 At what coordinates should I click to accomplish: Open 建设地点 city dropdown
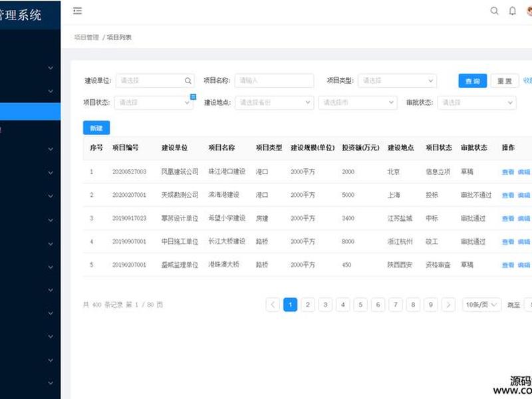click(358, 102)
